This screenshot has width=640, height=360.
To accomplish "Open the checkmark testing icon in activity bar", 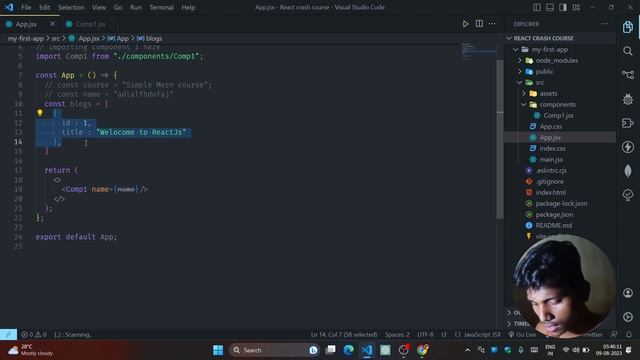I will click(x=628, y=195).
